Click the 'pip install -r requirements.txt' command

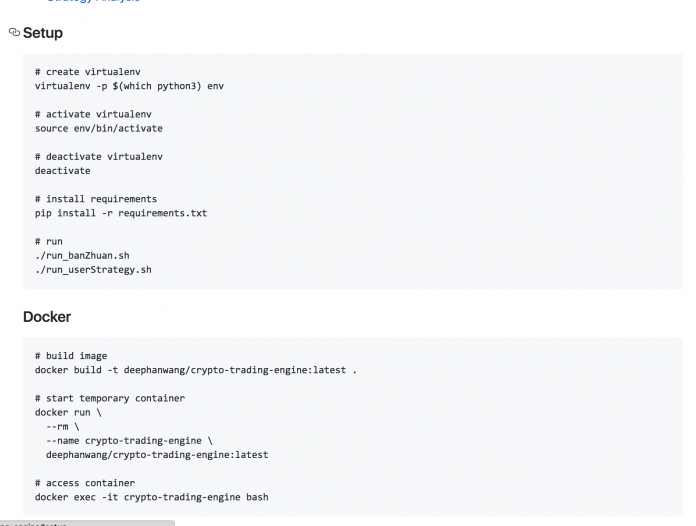tap(121, 213)
